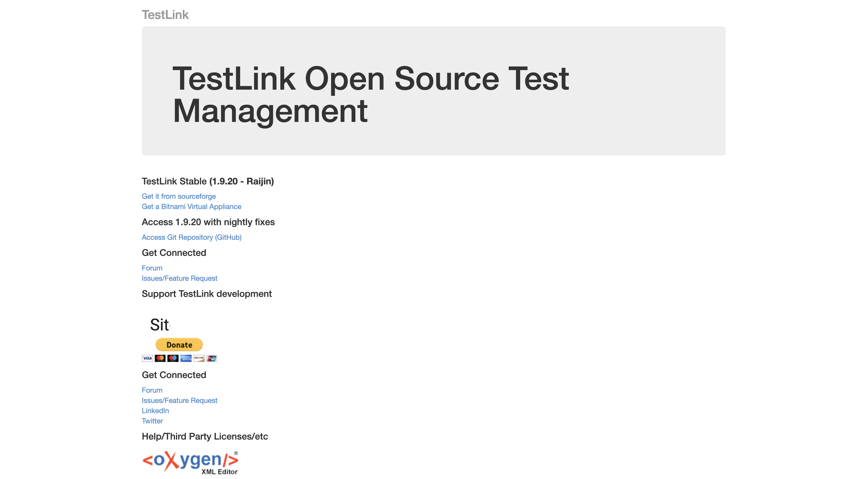Viewport: 868px width, 479px height.
Task: Open the Issues/Feature Request link
Action: (179, 278)
